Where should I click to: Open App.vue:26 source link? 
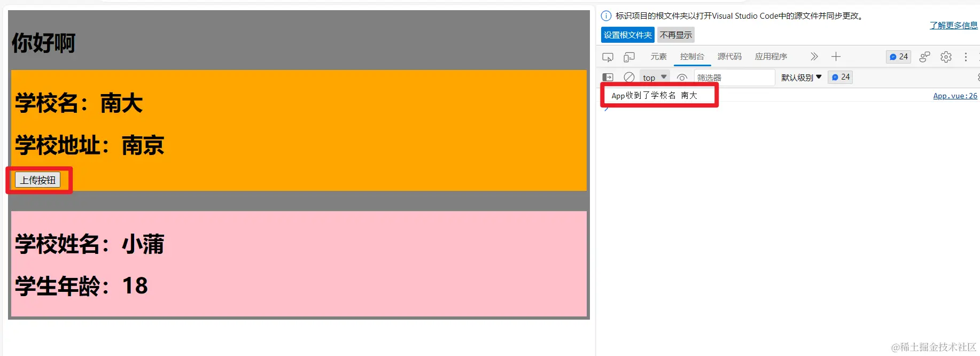tap(955, 96)
